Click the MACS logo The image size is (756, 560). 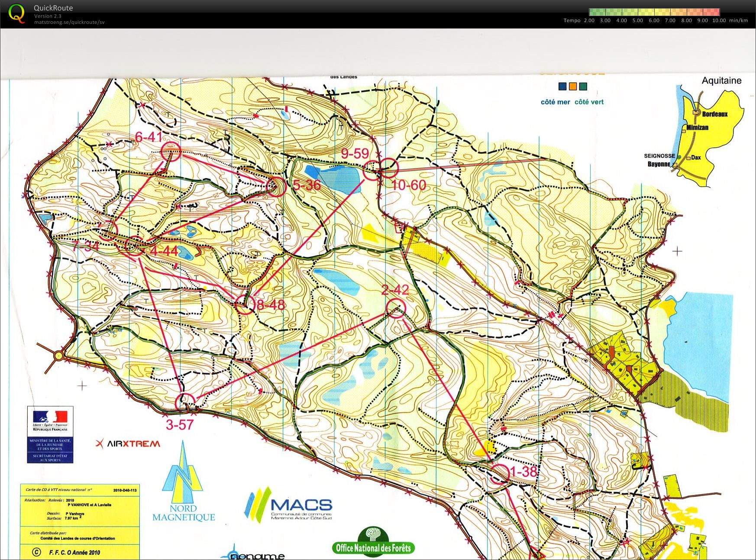coord(288,505)
